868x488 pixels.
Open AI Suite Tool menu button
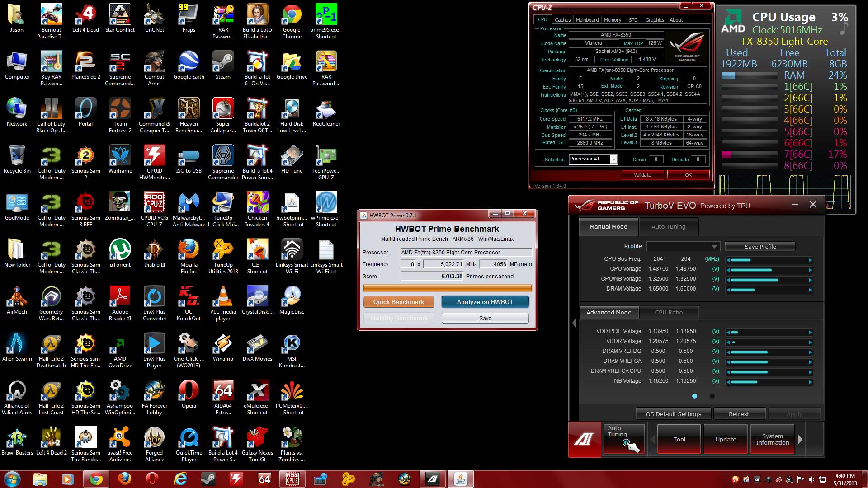point(679,439)
